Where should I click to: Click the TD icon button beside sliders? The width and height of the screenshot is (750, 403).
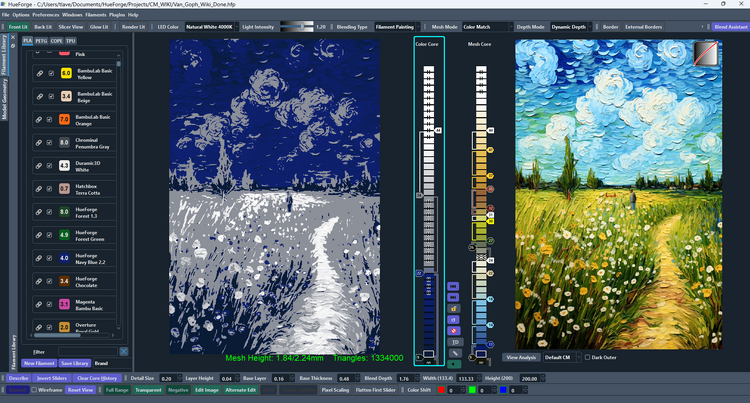(x=455, y=342)
